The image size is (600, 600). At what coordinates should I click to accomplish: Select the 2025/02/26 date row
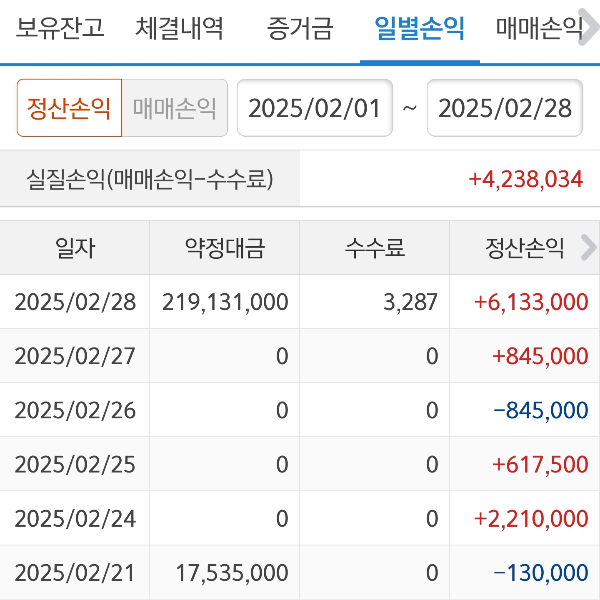(75, 410)
